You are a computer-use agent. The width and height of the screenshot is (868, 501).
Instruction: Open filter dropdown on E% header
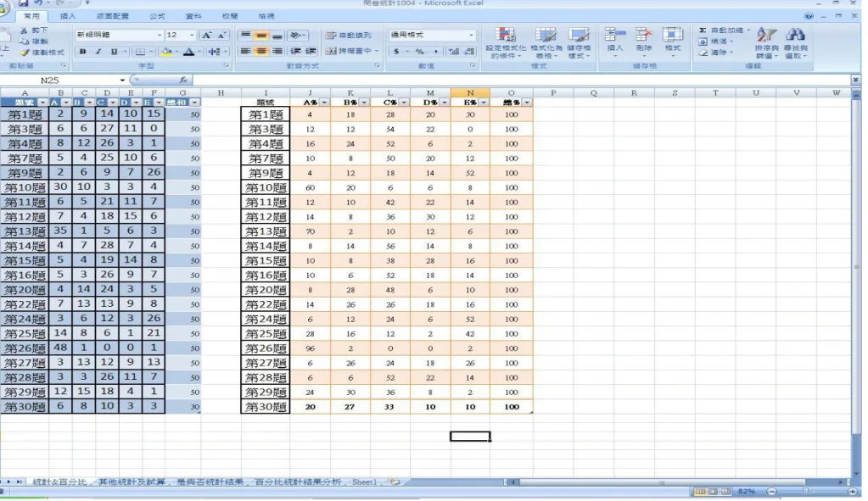click(484, 103)
